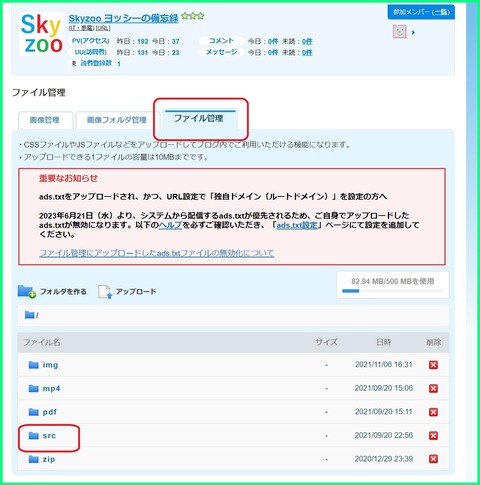Click the root folder icon in the path bar
Image resolution: width=480 pixels, height=485 pixels.
point(30,315)
